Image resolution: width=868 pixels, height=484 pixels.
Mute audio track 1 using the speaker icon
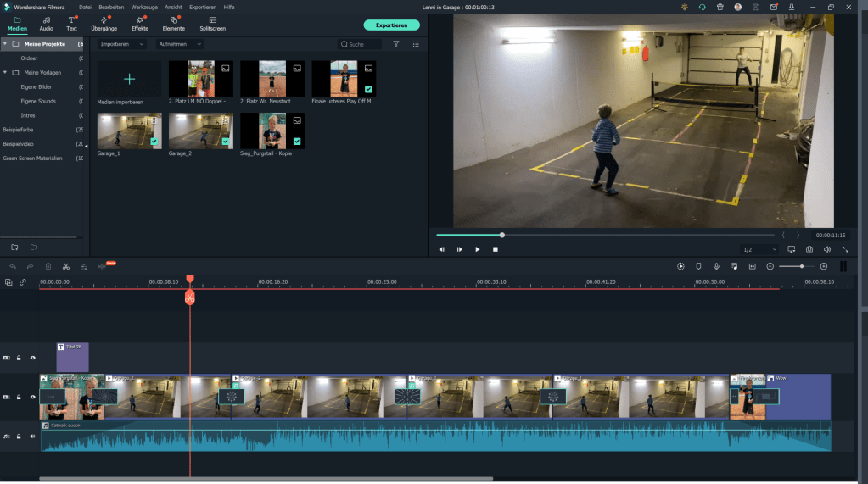tap(33, 437)
